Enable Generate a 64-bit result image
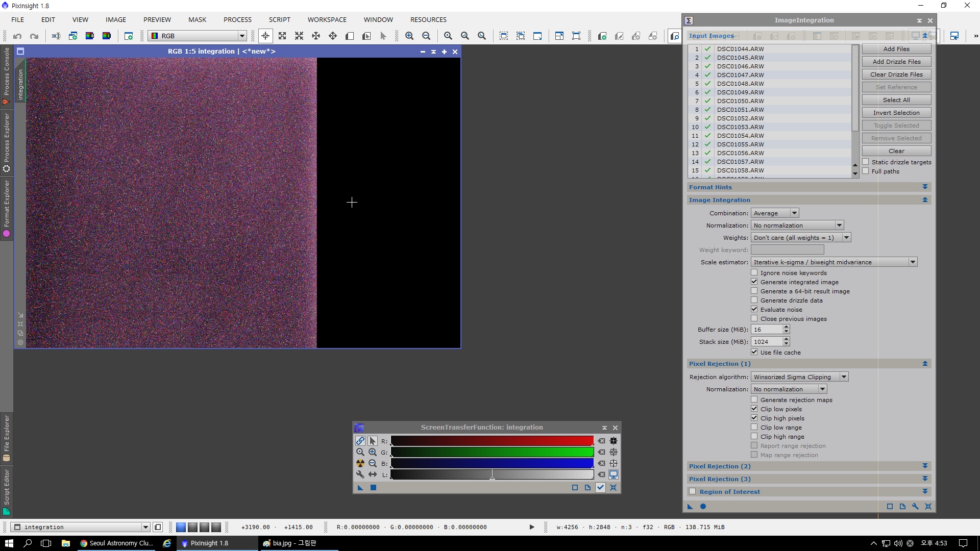The image size is (980, 551). pos(754,291)
